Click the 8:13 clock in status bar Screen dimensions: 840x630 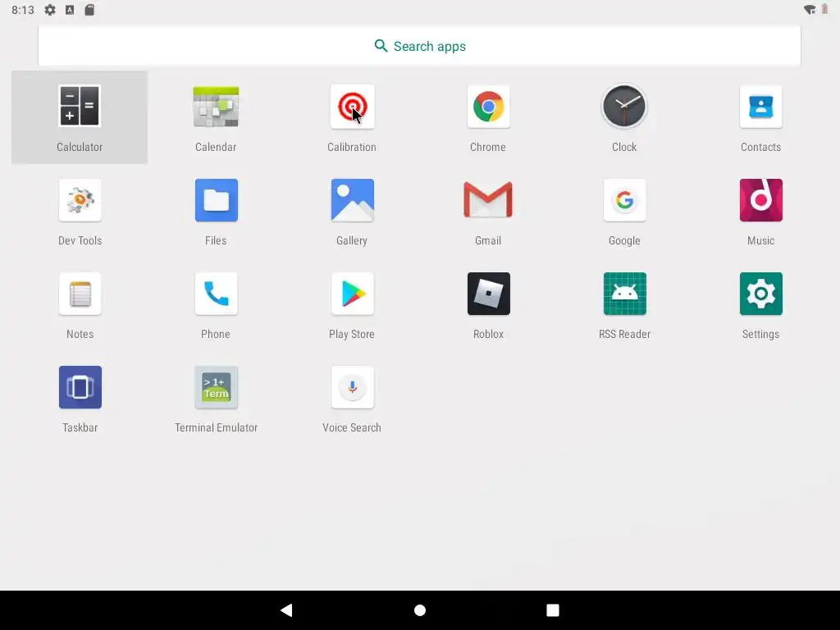(22, 10)
